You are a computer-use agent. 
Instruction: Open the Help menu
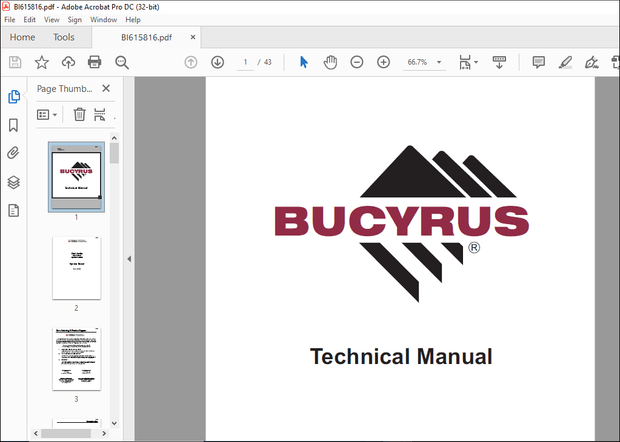[133, 20]
